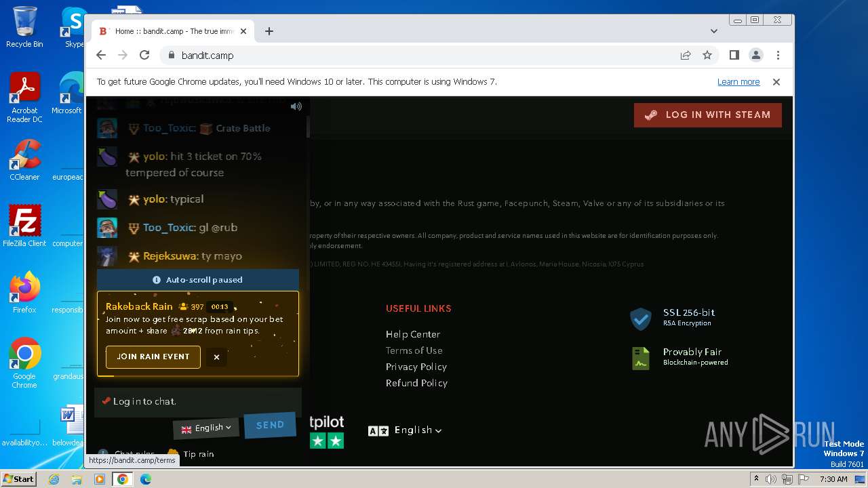Click the address bar showing bandit.camp
Screen dimensions: 868x488
pos(420,56)
